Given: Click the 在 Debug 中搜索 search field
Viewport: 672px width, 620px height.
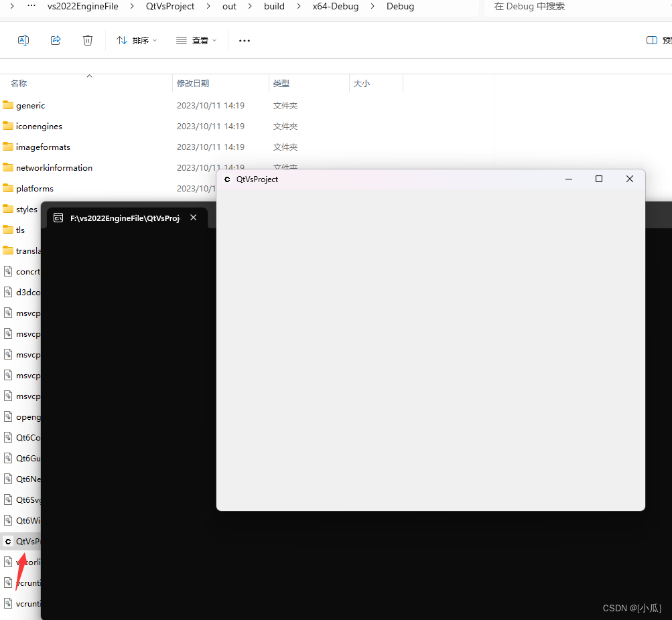Looking at the screenshot, I should [579, 7].
